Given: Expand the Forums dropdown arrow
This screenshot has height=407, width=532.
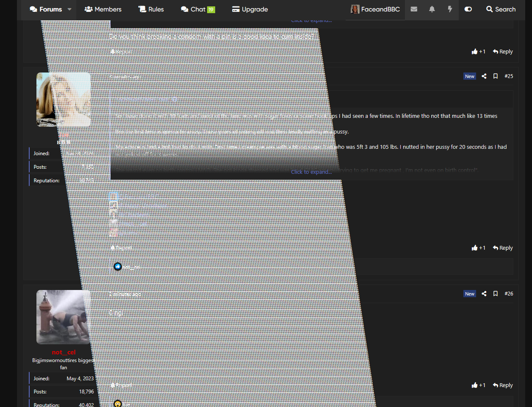Looking at the screenshot, I should pyautogui.click(x=69, y=9).
